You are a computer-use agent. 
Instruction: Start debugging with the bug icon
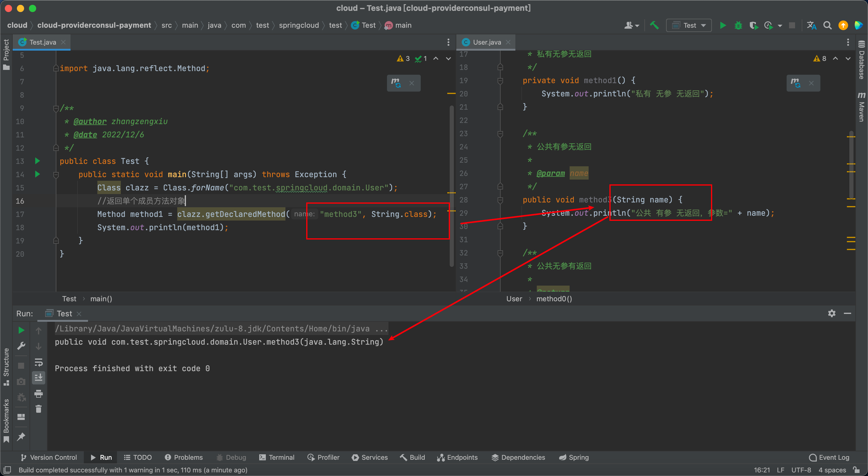click(x=738, y=25)
